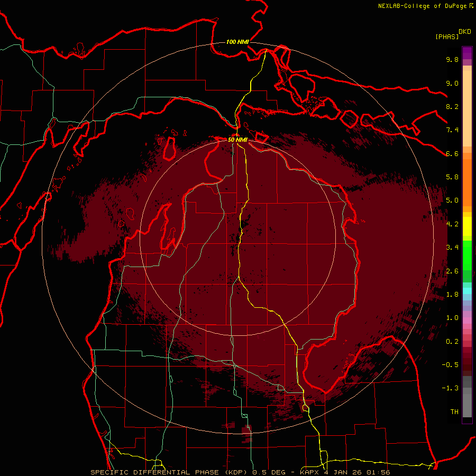Click the 6.6 value on the color scale
This screenshot has width=476, height=476.
click(452, 153)
